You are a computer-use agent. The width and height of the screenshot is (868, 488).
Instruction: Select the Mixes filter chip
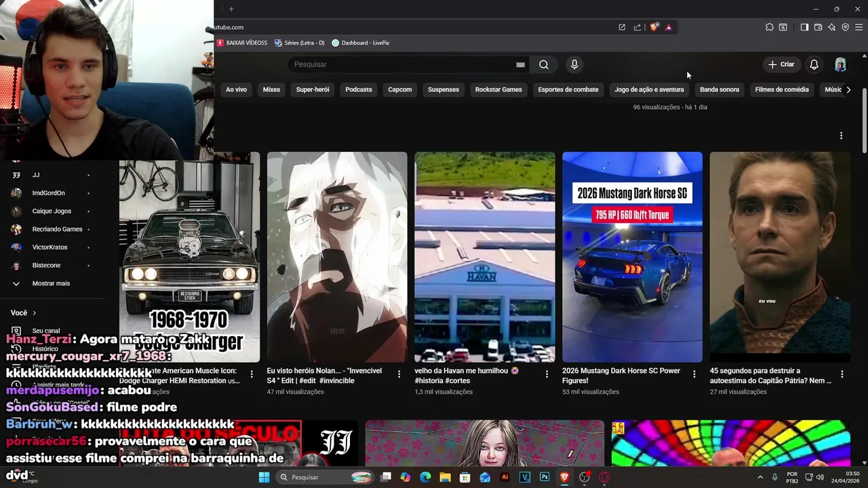pyautogui.click(x=271, y=89)
